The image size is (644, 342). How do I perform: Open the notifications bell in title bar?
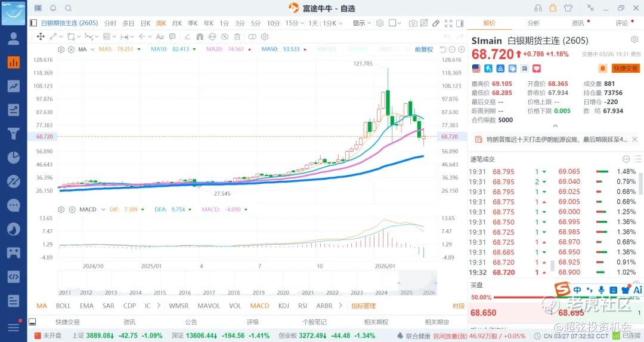[x=53, y=8]
